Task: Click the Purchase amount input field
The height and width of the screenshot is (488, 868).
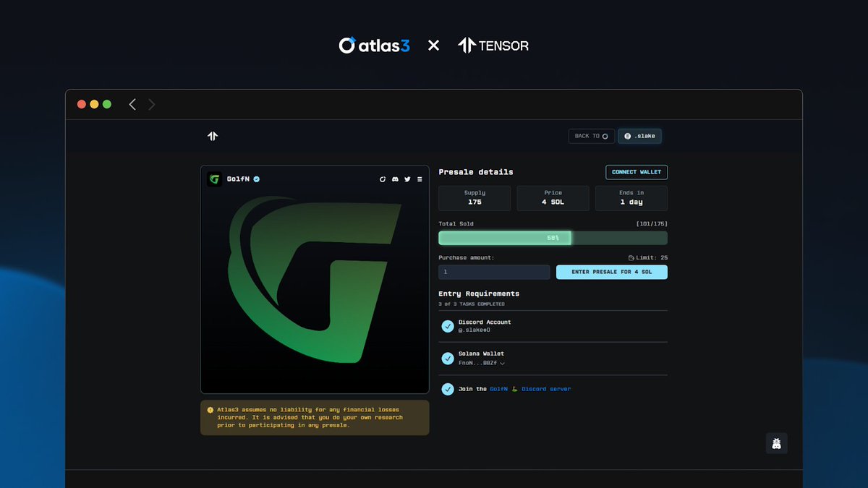Action: point(494,272)
